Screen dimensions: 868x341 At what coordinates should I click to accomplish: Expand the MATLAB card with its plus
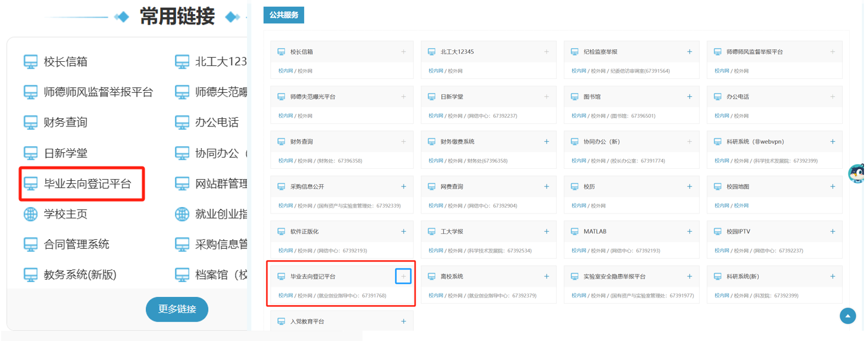coord(689,232)
